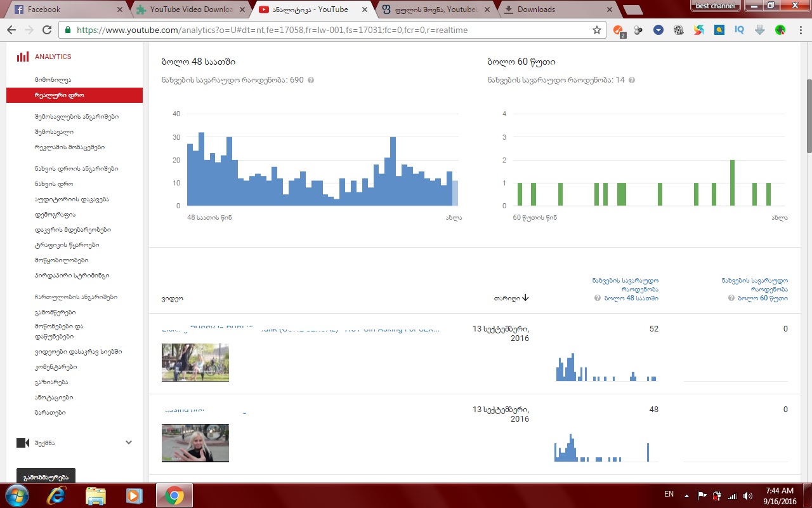Sort by the თარიღი column header

pyautogui.click(x=511, y=298)
